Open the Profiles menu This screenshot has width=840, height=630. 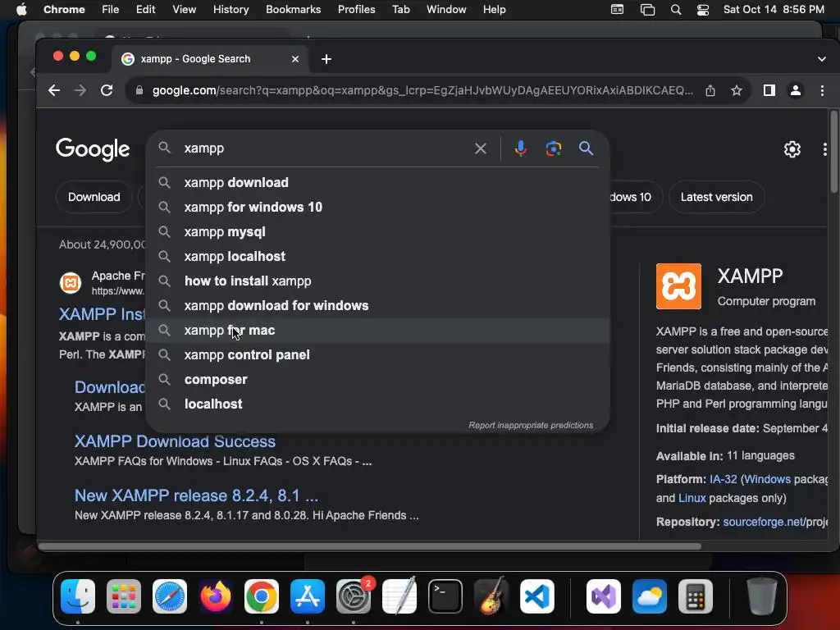(356, 10)
